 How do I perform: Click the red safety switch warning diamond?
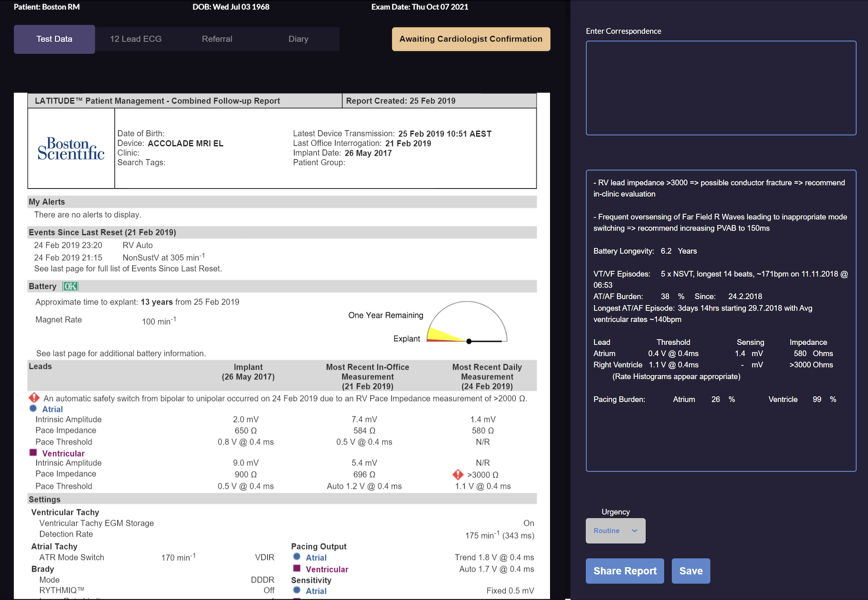click(x=34, y=398)
